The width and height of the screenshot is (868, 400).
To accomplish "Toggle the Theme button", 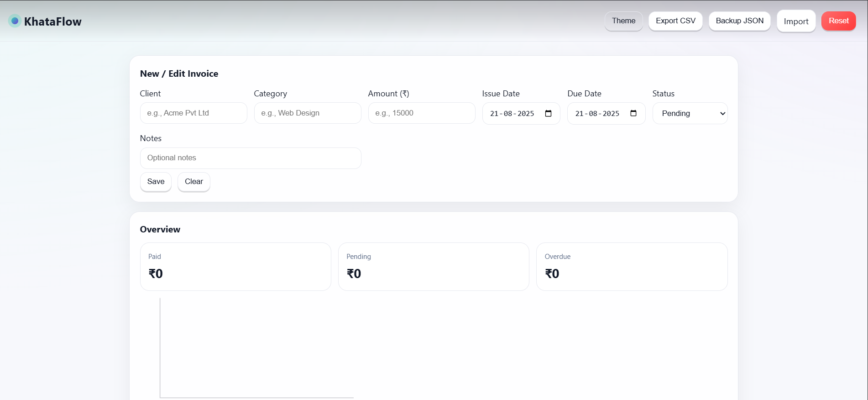I will 623,21.
